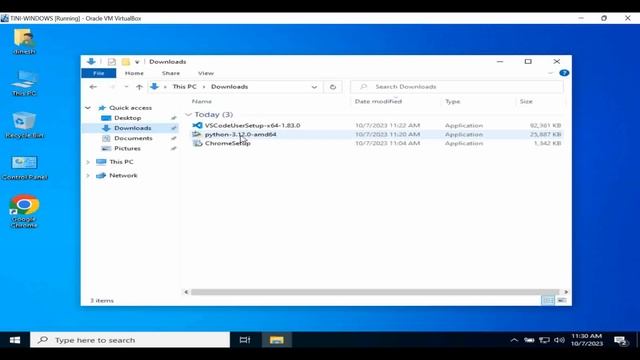Select the ChromeSetup installer icon
This screenshot has width=640, height=360.
point(197,143)
